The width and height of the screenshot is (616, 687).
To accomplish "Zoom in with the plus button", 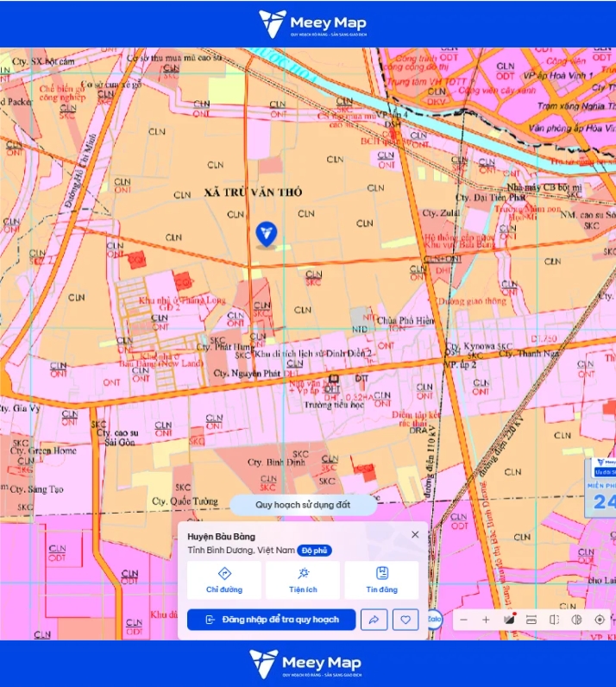I will coord(486,620).
